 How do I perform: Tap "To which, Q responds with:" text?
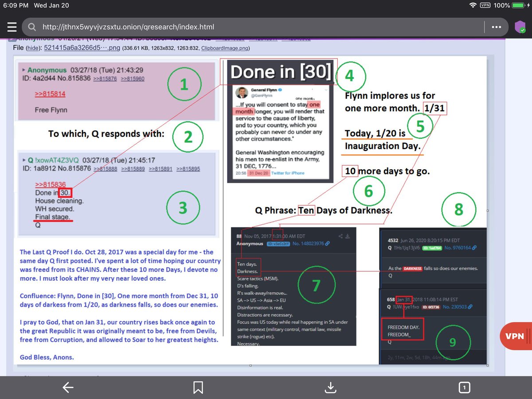click(x=106, y=133)
